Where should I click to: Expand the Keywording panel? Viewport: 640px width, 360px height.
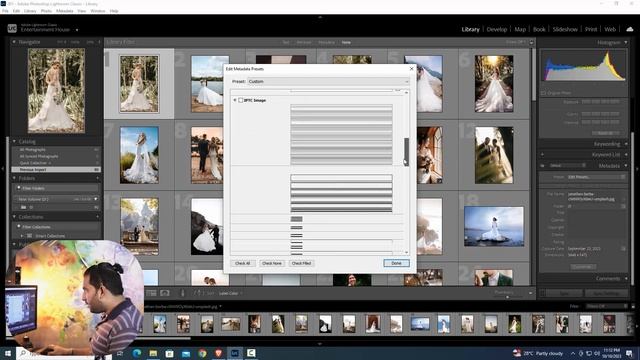[x=626, y=144]
